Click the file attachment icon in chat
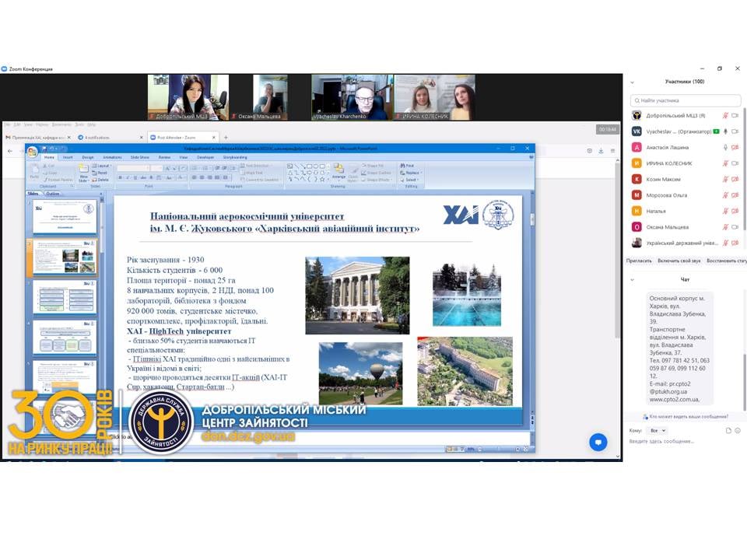The width and height of the screenshot is (747, 560). [x=728, y=430]
